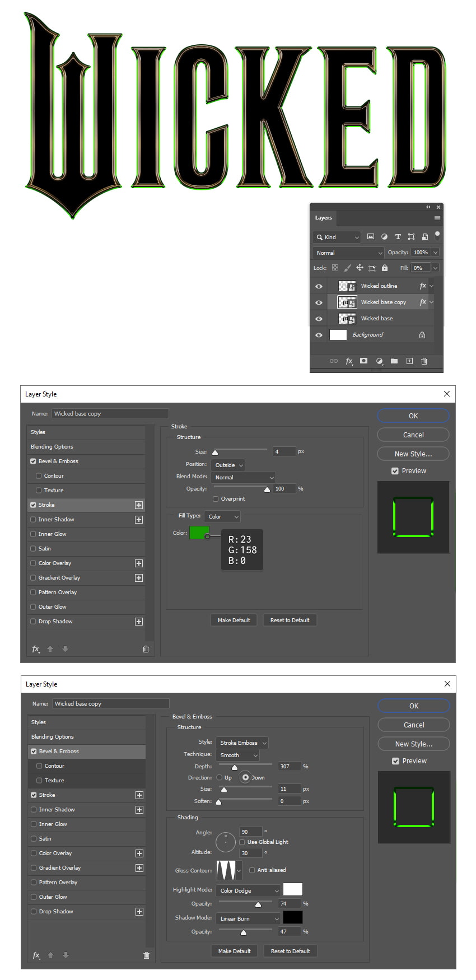Open Position dropdown showing Outside
Image resolution: width=476 pixels, height=980 pixels.
pyautogui.click(x=228, y=465)
